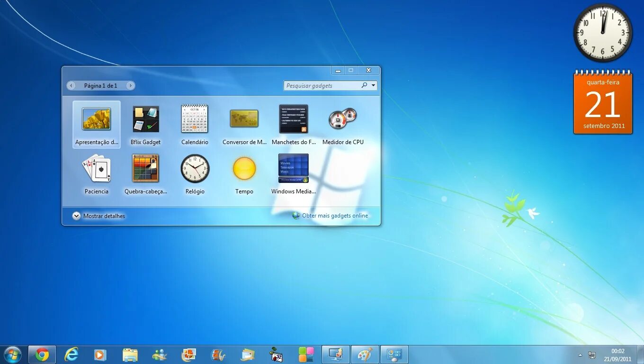Screen dimensions: 644x364
Task: Select the Manchetes do Feed gadget
Action: 294,124
